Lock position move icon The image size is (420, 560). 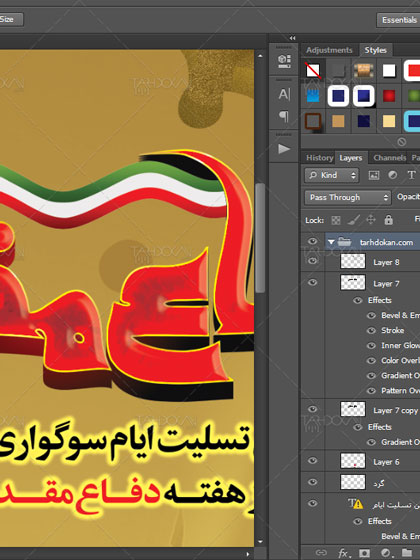coord(371,220)
